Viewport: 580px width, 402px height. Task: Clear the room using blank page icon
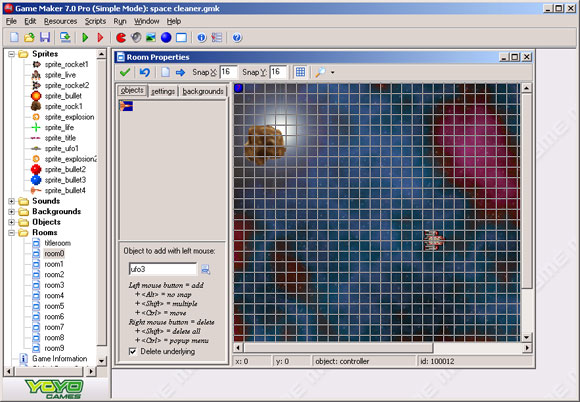point(165,72)
